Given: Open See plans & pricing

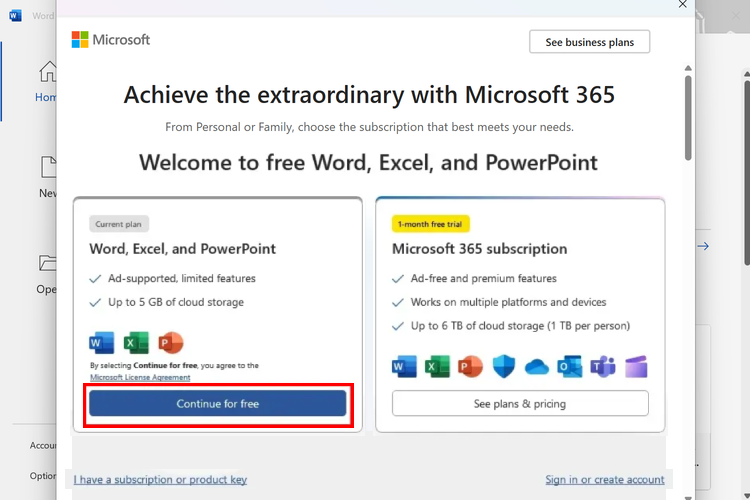Looking at the screenshot, I should (520, 403).
